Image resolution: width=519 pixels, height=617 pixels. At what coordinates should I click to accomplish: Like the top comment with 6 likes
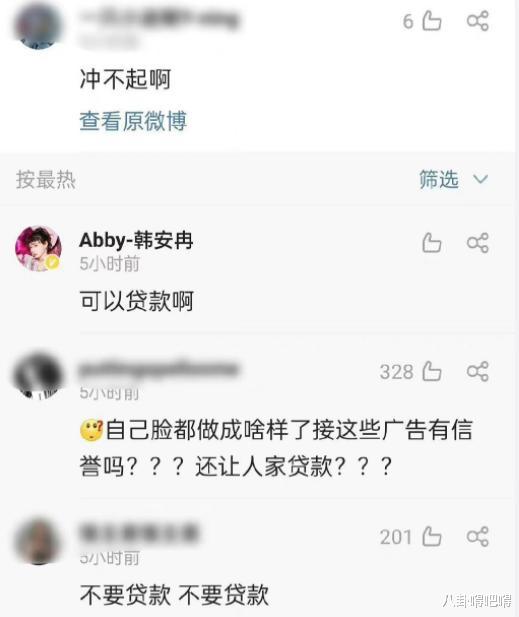432,20
